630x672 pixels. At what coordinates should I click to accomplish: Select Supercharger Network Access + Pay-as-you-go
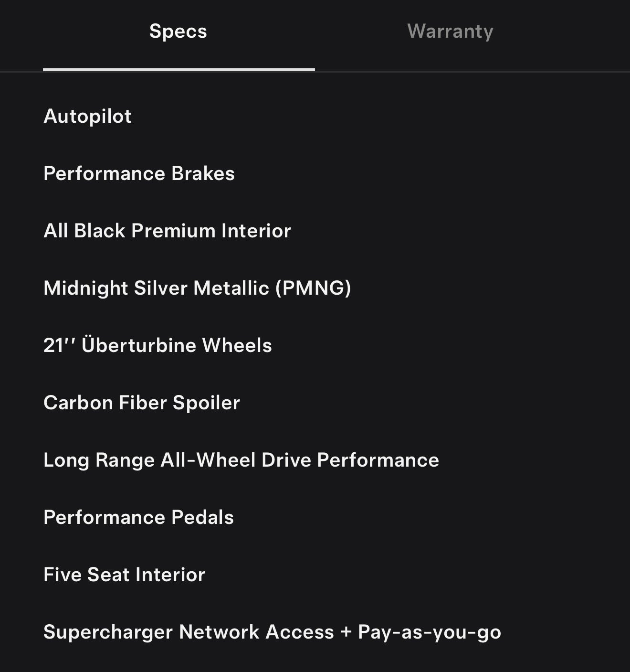coord(272,631)
